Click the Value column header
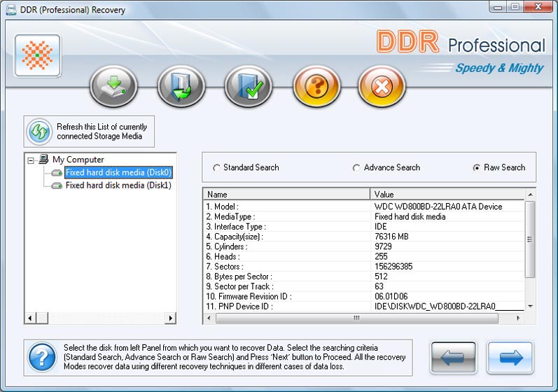 coord(448,194)
